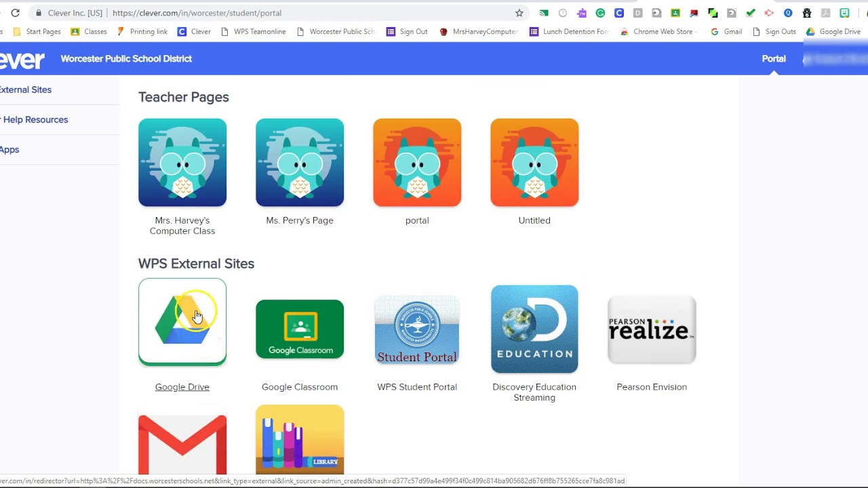Screen dimensions: 868x488
Task: Open the Sign Outs bookmark
Action: [x=774, y=31]
